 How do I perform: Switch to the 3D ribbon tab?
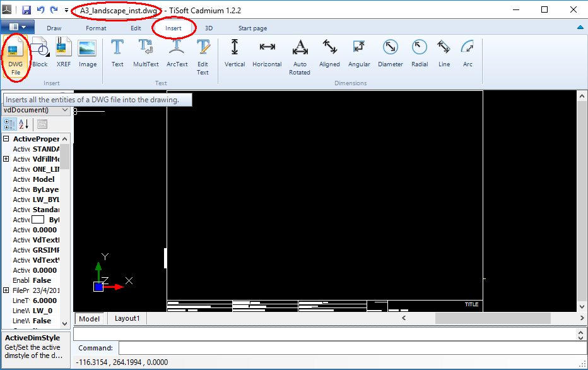[x=208, y=28]
